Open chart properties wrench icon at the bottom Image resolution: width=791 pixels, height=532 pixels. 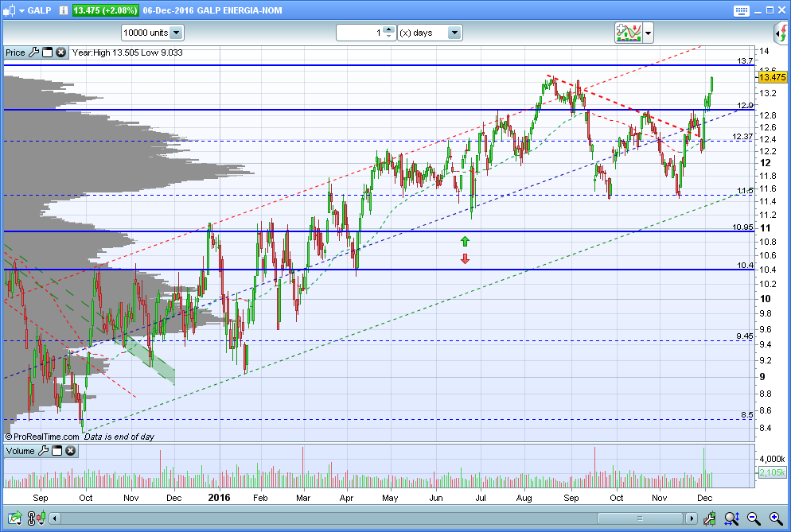pyautogui.click(x=709, y=518)
